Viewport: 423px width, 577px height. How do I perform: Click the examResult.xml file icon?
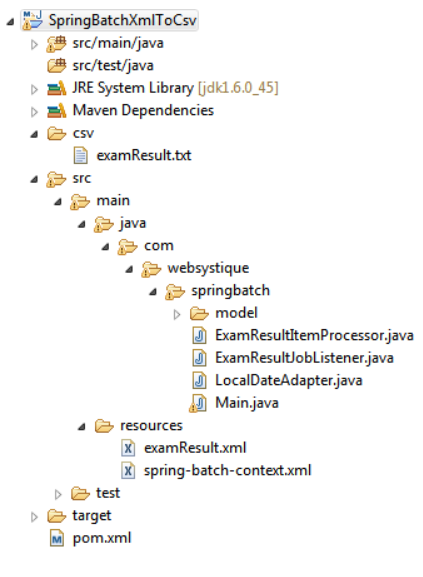coord(128,448)
